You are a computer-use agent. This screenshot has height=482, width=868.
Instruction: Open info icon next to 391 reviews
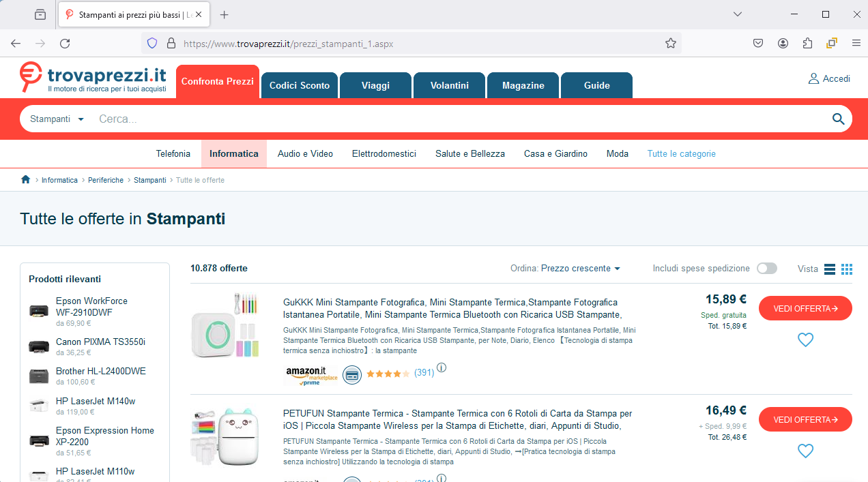(x=442, y=368)
